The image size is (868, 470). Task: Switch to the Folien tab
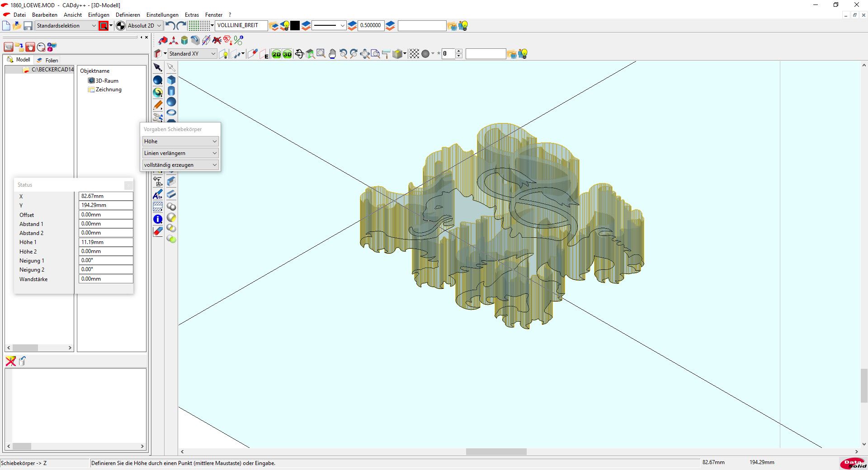(48, 60)
